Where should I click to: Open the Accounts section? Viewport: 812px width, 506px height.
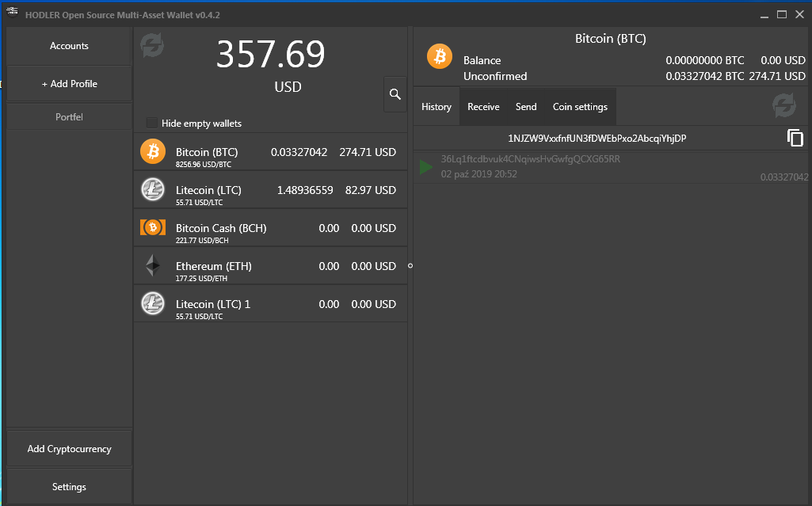[x=70, y=46]
